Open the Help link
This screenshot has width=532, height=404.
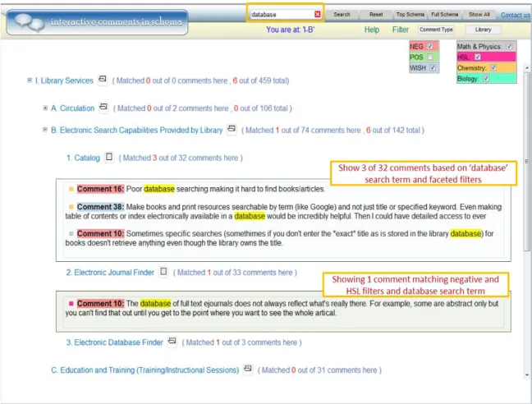coord(372,30)
